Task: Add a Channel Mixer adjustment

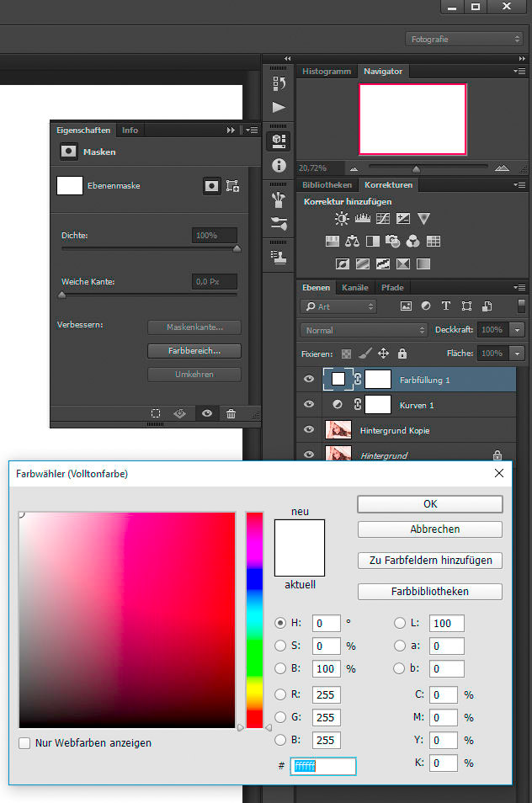Action: point(412,241)
